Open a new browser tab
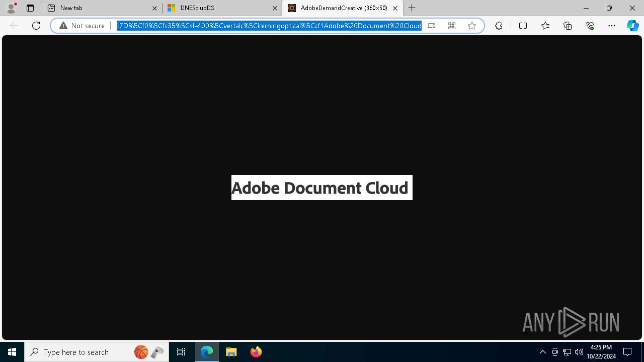644x362 pixels. pos(412,8)
